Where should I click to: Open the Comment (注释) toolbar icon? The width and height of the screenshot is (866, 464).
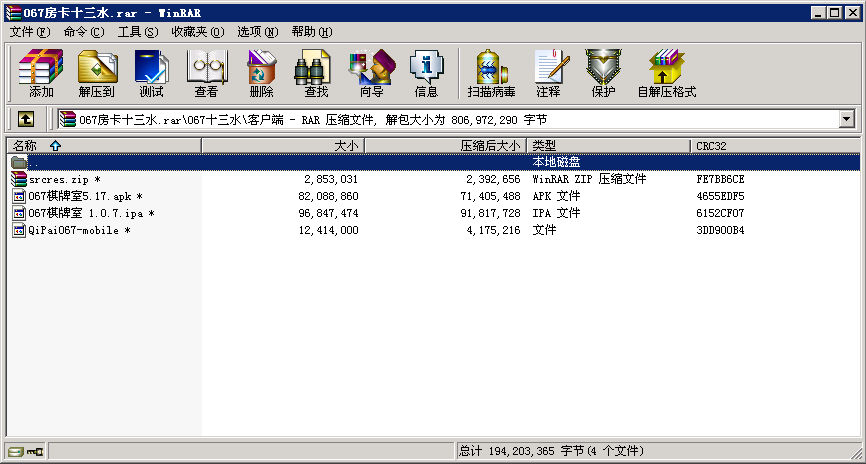pyautogui.click(x=548, y=74)
